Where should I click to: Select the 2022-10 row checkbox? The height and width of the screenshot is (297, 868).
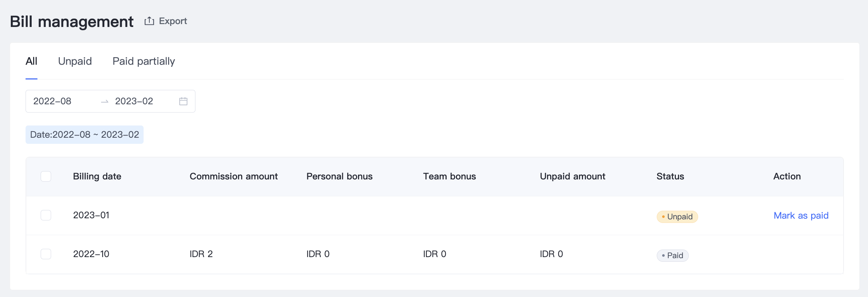(x=46, y=254)
